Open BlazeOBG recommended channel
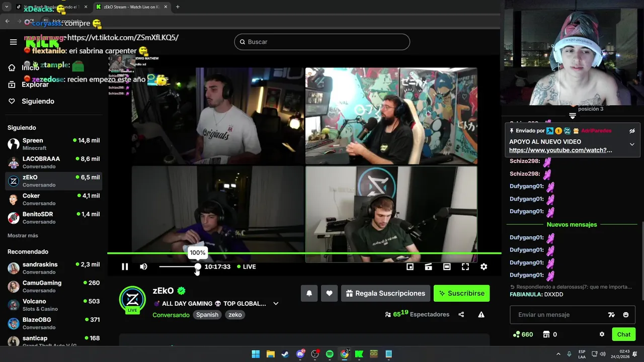The width and height of the screenshot is (644, 362). [53, 323]
